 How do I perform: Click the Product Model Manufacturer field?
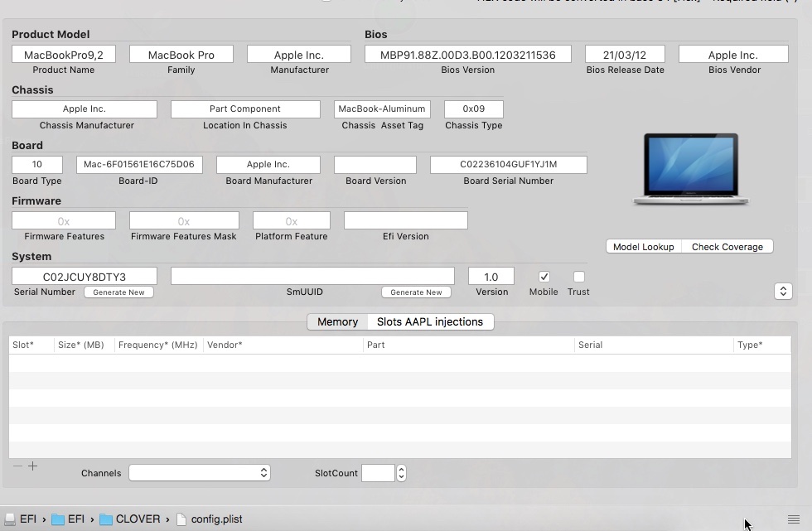coord(299,55)
